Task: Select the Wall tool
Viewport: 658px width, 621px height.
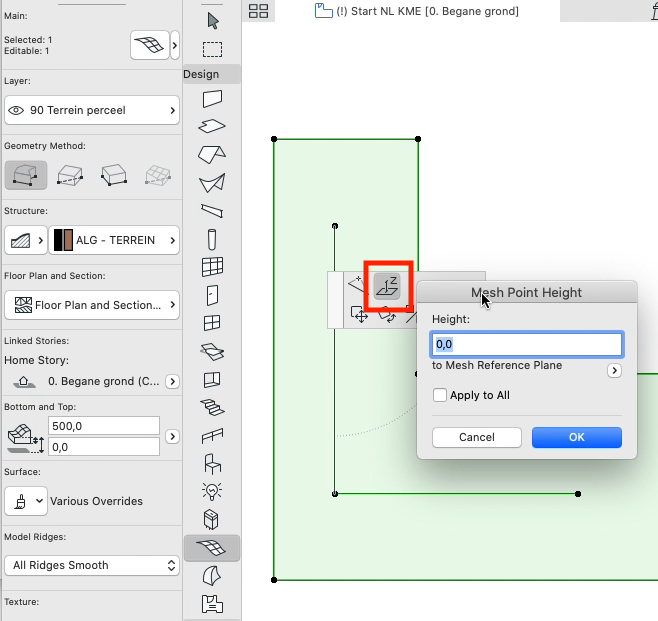Action: [212, 99]
